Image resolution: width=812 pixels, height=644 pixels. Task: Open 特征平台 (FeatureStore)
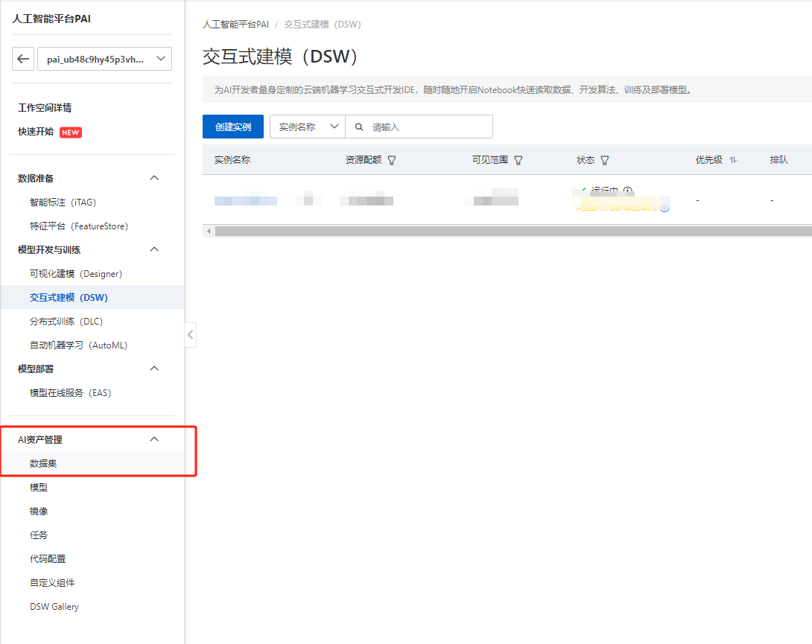tap(79, 226)
